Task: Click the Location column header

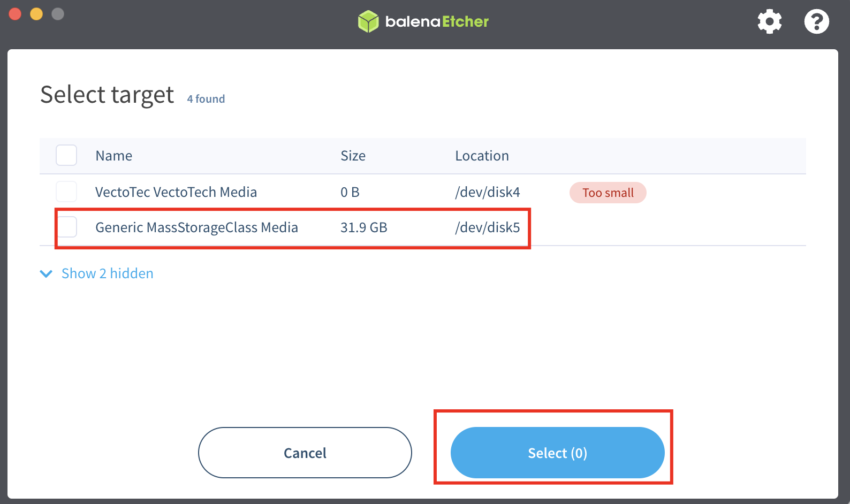Action: [482, 156]
